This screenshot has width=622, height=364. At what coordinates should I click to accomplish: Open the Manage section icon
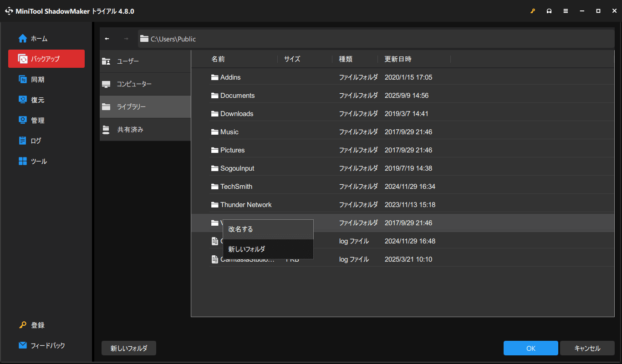click(23, 120)
